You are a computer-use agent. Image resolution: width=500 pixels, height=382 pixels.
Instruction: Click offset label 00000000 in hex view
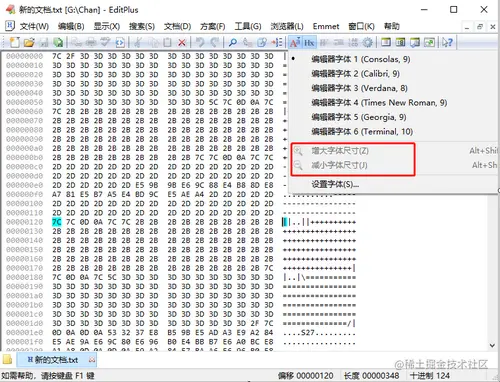pyautogui.click(x=25, y=56)
